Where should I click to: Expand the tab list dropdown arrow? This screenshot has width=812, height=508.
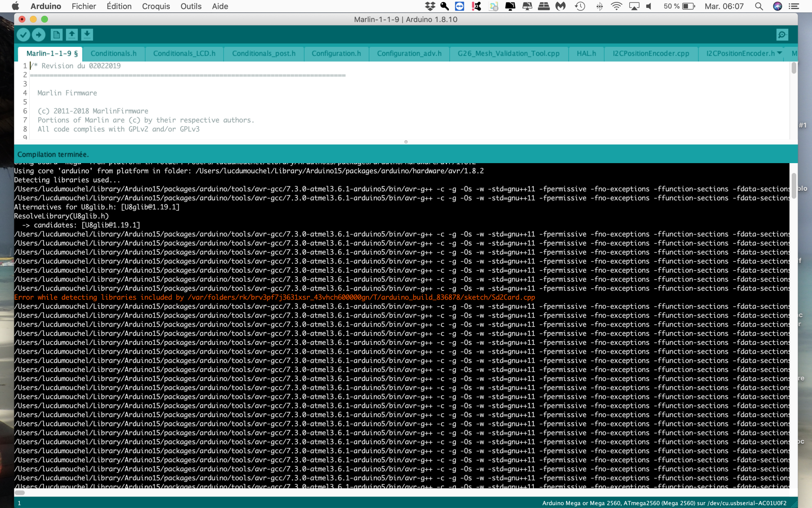(x=779, y=53)
